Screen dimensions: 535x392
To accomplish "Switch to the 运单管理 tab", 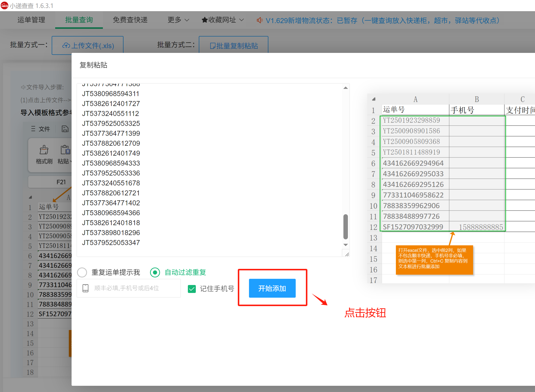I will tap(31, 20).
